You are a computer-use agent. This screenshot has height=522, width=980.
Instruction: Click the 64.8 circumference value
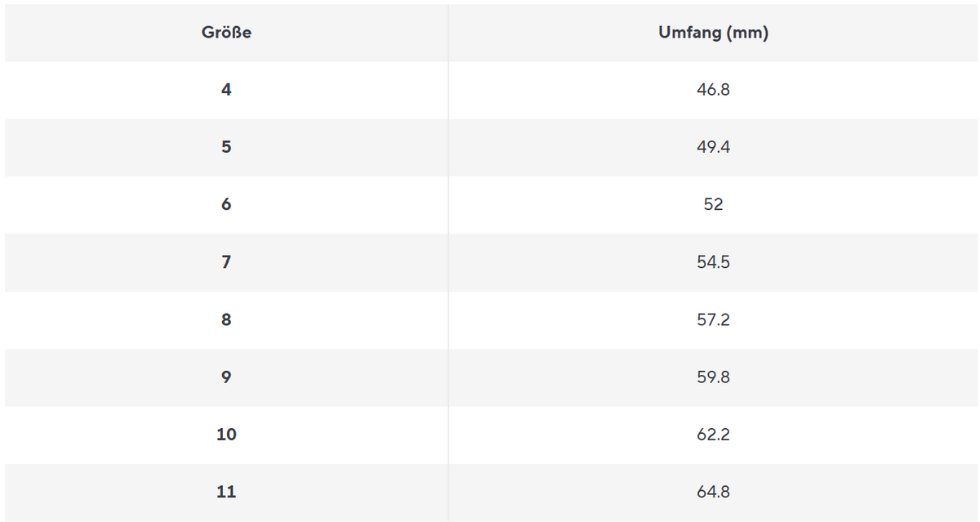click(713, 492)
